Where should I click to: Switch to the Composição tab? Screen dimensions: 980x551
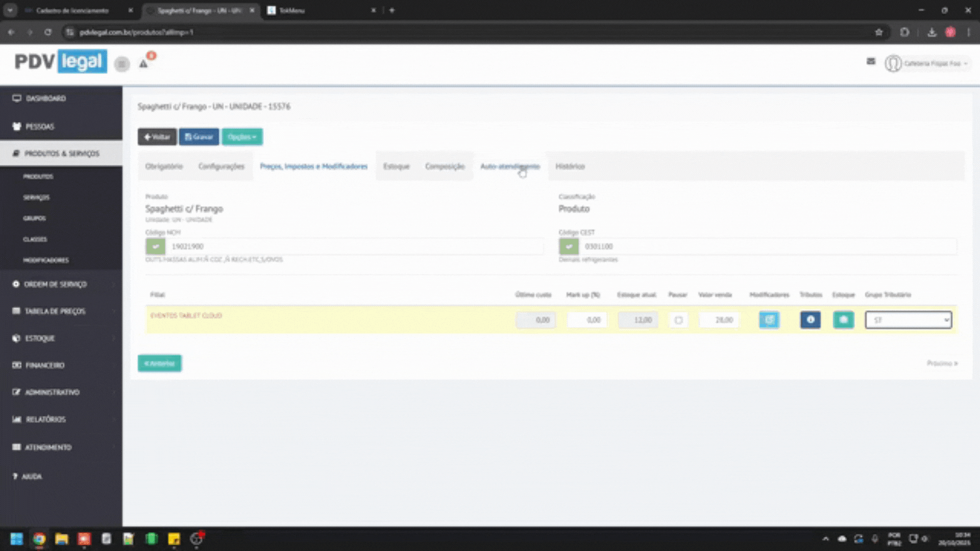pyautogui.click(x=445, y=166)
